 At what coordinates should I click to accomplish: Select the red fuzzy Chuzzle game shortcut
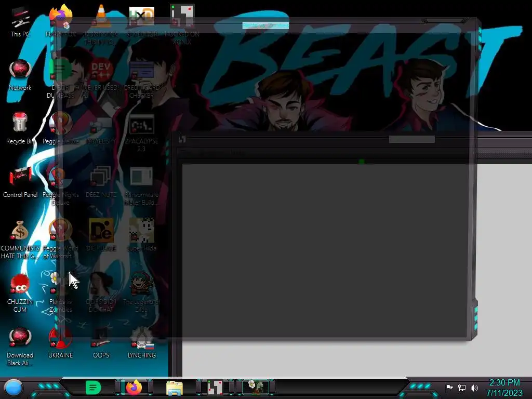pos(20,293)
